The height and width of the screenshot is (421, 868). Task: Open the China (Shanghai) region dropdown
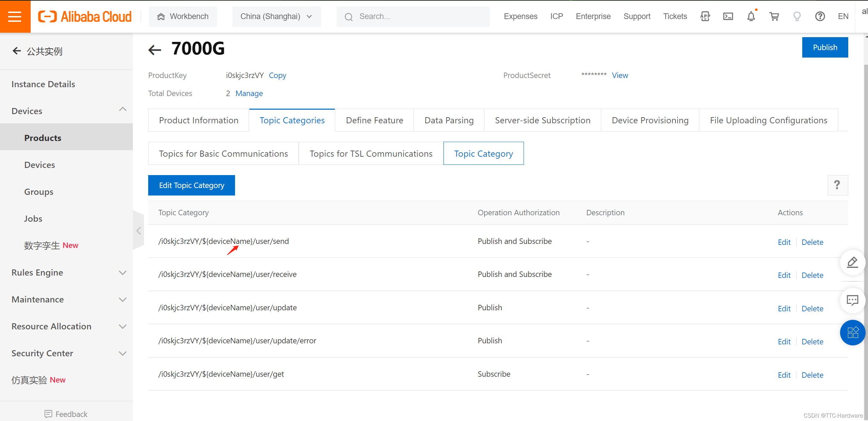277,16
